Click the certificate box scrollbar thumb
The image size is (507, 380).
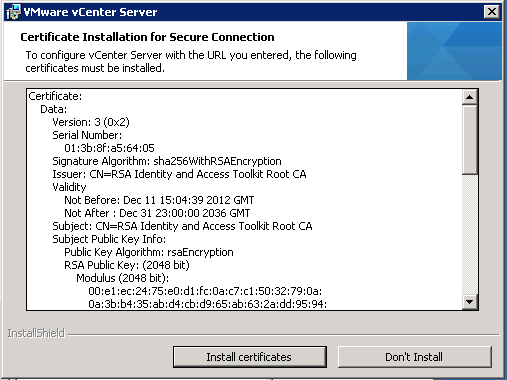coord(470,139)
